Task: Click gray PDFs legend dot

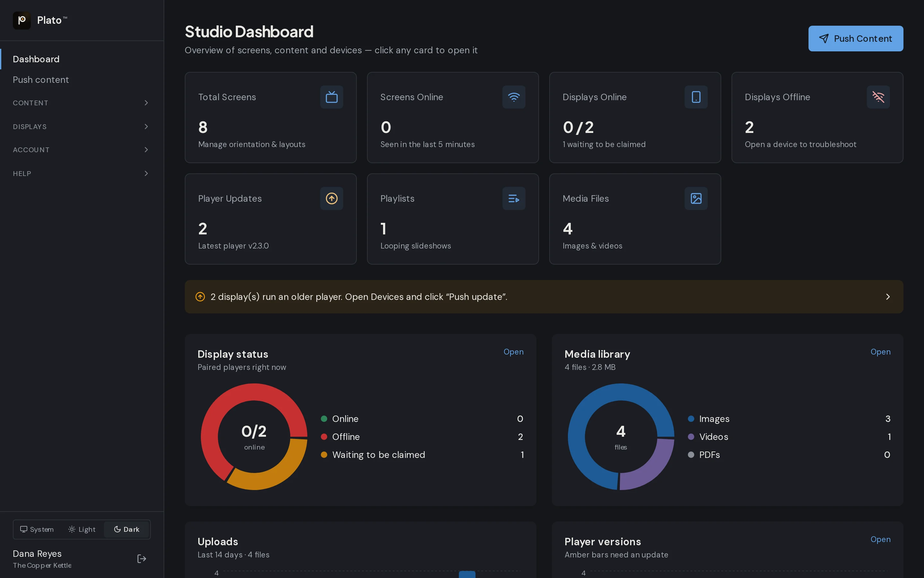Action: click(x=691, y=454)
